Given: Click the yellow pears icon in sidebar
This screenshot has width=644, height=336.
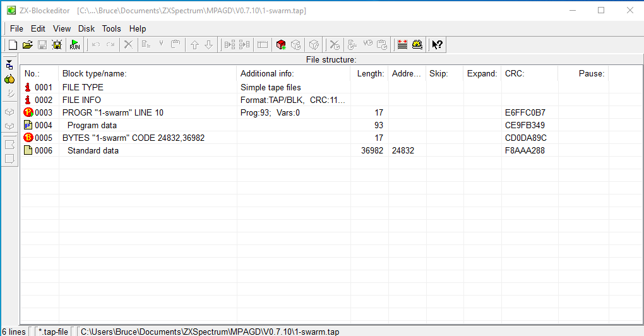Looking at the screenshot, I should click(x=9, y=79).
